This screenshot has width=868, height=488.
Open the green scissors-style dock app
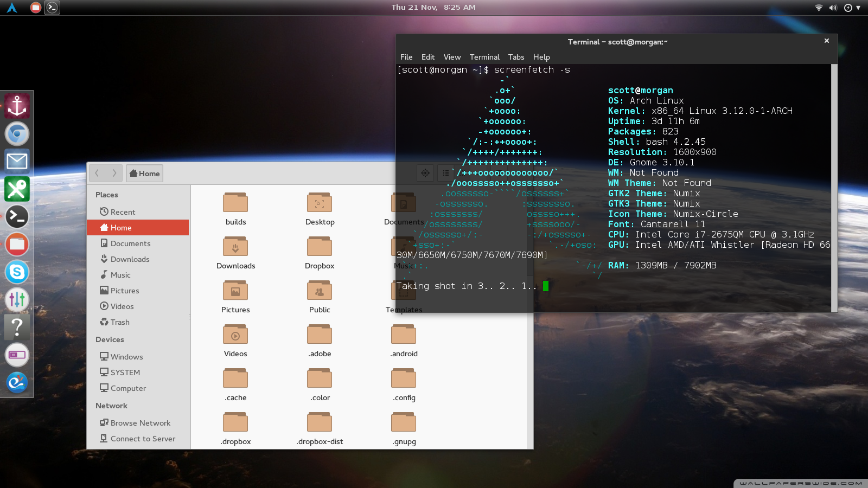[17, 189]
